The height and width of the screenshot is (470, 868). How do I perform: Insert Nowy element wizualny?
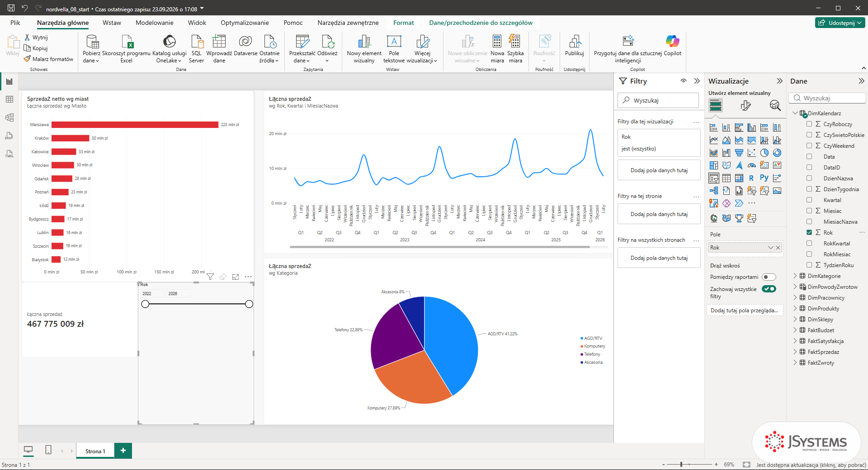[364, 42]
